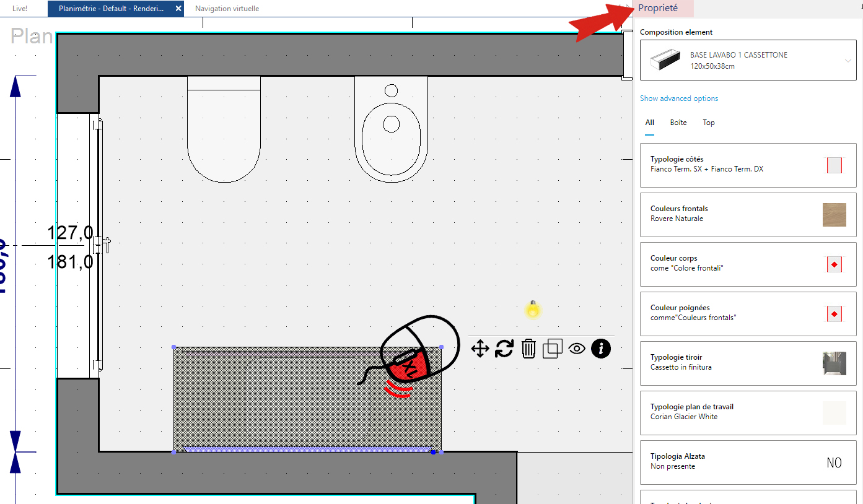Open Couleur corps linked indicator
Screen dimensions: 863x504
tap(834, 264)
